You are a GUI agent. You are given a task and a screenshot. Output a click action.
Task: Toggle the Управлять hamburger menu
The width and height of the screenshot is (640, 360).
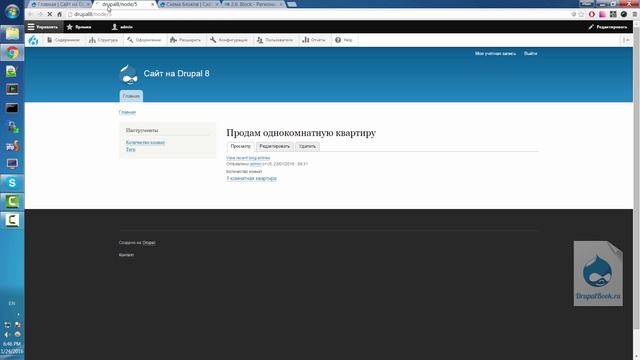click(x=43, y=27)
